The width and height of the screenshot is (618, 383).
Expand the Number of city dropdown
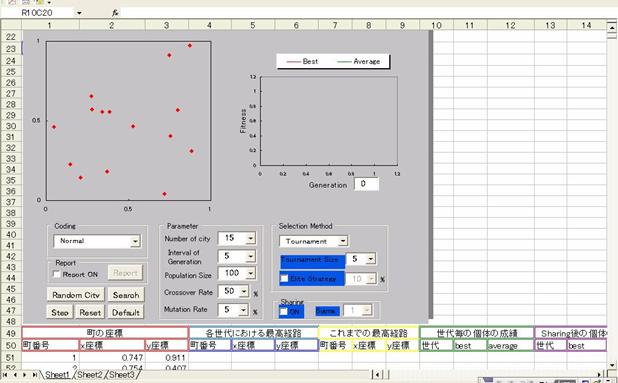coord(251,238)
